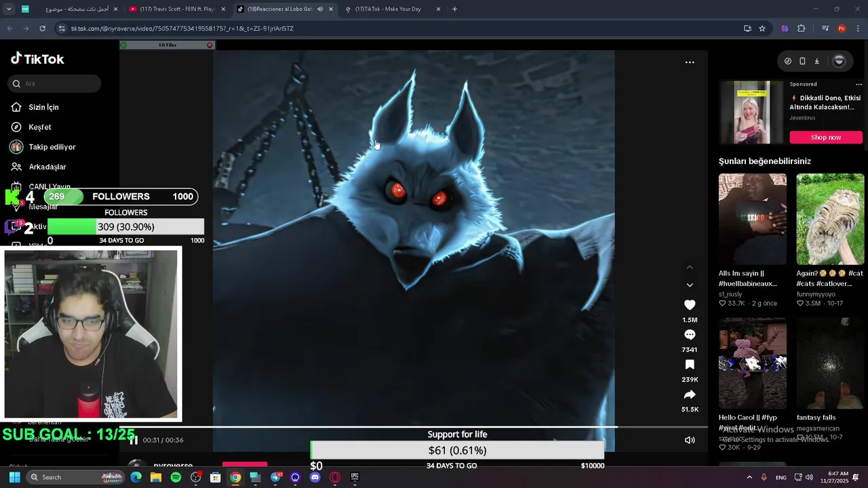Open Jevenbrus advertiser link
The width and height of the screenshot is (868, 488).
pyautogui.click(x=802, y=118)
